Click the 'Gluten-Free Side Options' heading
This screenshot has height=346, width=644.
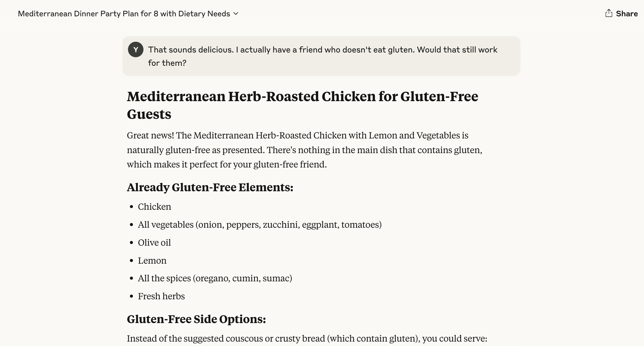[x=196, y=319]
